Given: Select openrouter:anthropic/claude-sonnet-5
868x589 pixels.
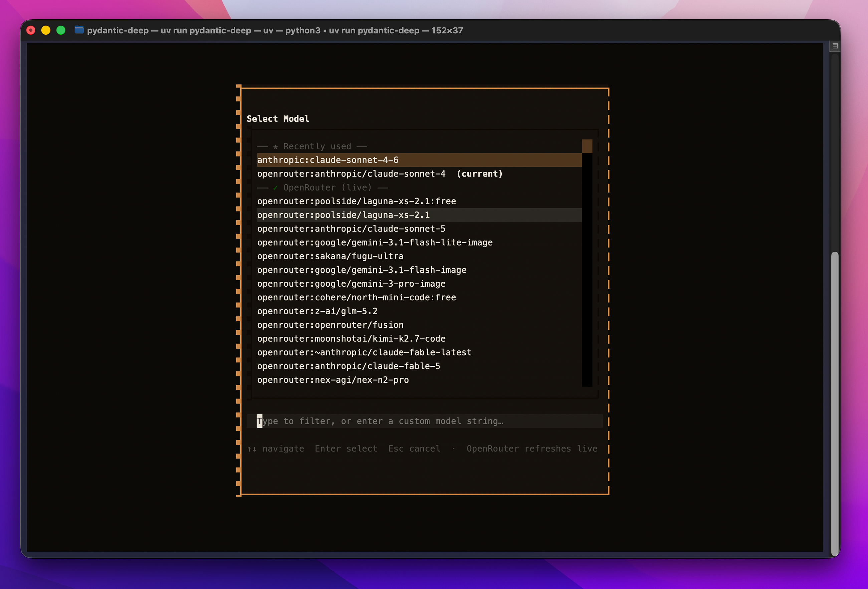Looking at the screenshot, I should tap(419, 229).
